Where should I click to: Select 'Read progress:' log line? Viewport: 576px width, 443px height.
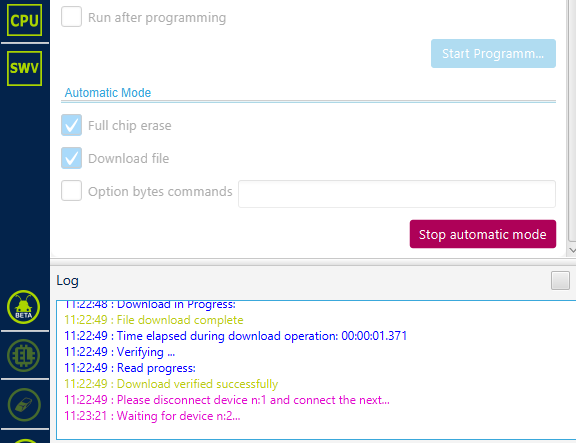(x=130, y=368)
